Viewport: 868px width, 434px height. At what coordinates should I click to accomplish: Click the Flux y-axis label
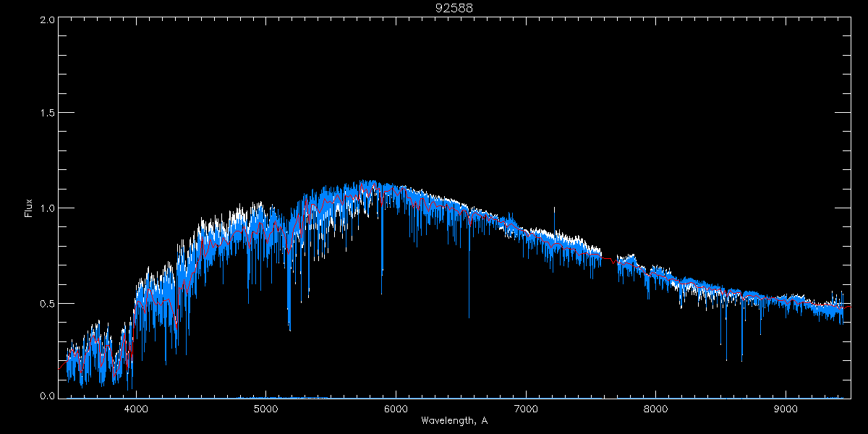(29, 208)
